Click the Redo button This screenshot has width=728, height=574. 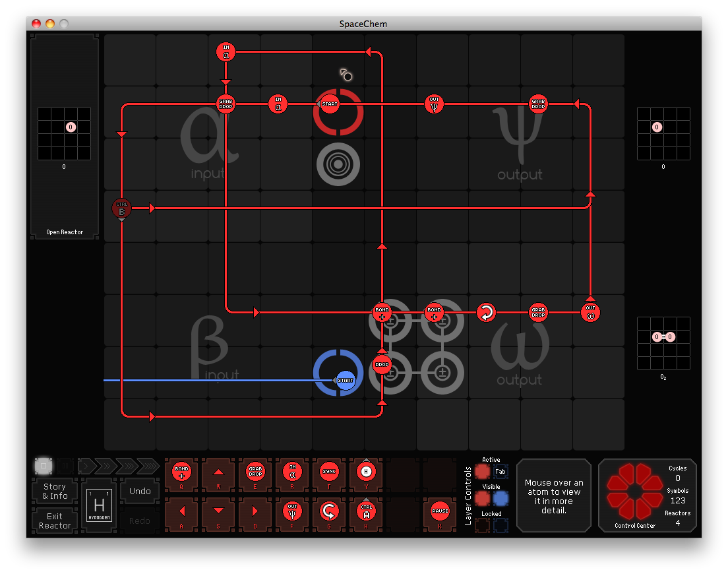click(140, 521)
